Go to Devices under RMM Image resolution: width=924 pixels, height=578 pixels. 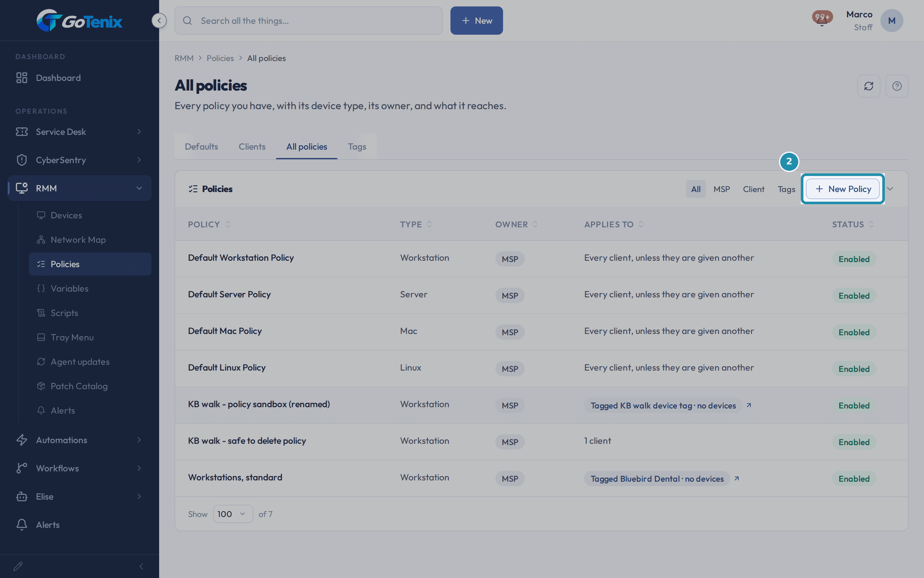[x=90, y=215]
